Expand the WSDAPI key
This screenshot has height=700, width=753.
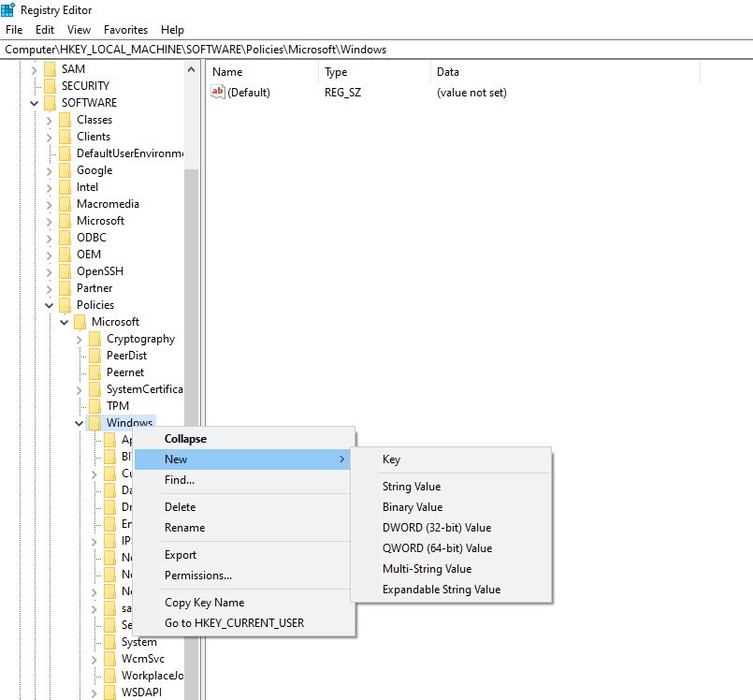point(94,693)
